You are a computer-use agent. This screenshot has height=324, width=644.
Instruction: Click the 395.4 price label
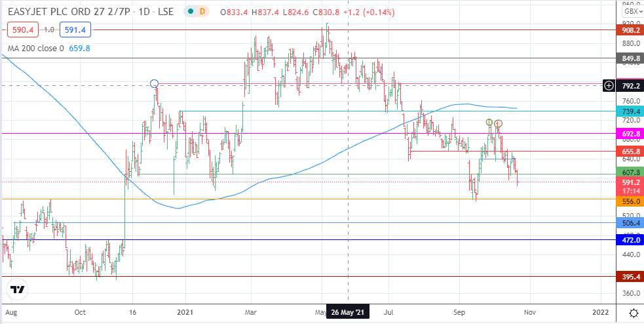point(630,276)
